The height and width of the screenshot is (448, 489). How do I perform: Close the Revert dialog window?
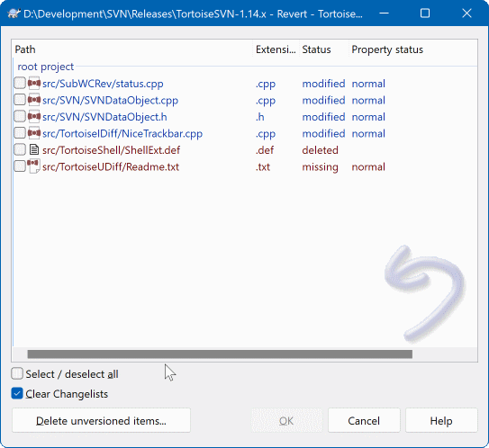click(466, 13)
